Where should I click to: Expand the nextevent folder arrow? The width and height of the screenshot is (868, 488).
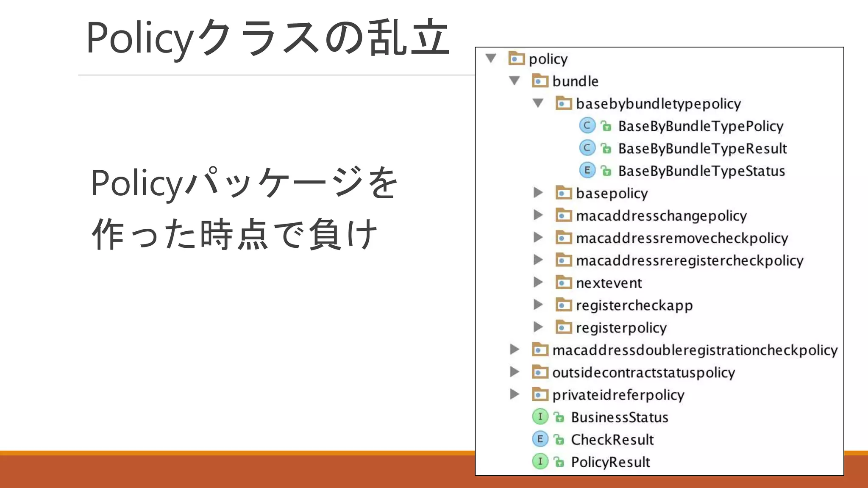(x=538, y=282)
